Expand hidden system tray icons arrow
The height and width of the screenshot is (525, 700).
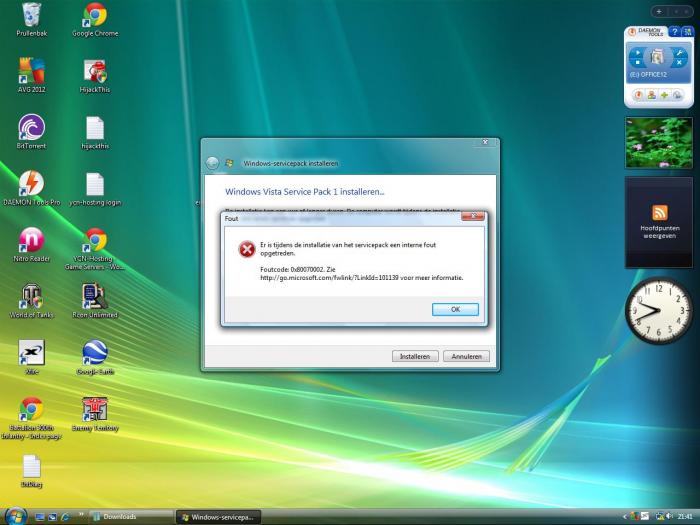click(x=625, y=517)
